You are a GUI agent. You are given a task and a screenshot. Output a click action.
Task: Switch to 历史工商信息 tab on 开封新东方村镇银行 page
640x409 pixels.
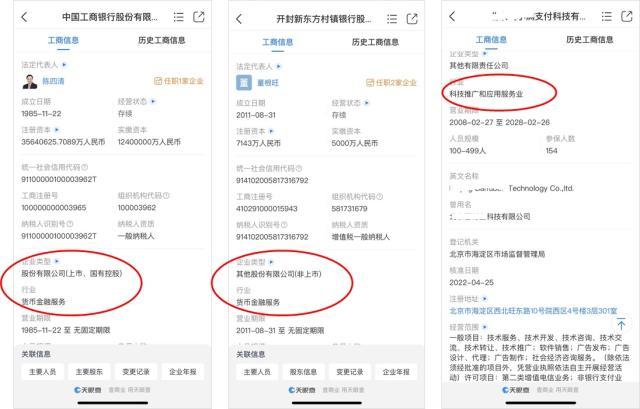click(x=376, y=42)
